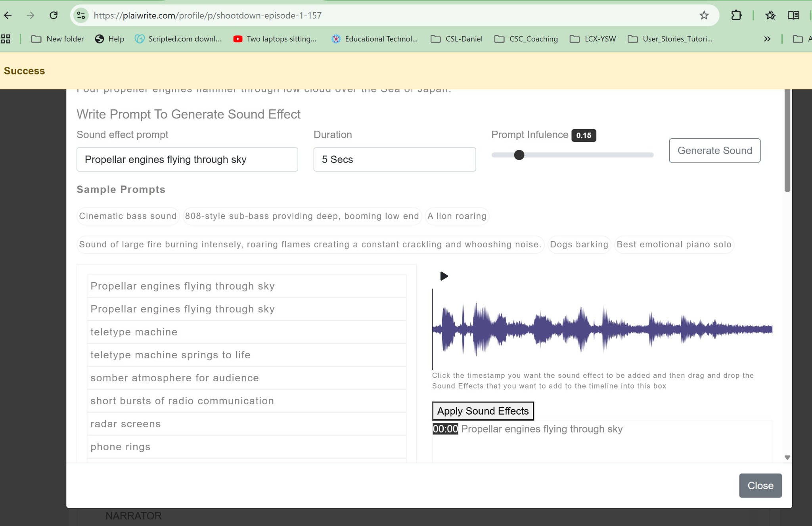This screenshot has width=812, height=526.
Task: Open the Educational Technol... bookmark
Action: tap(375, 39)
